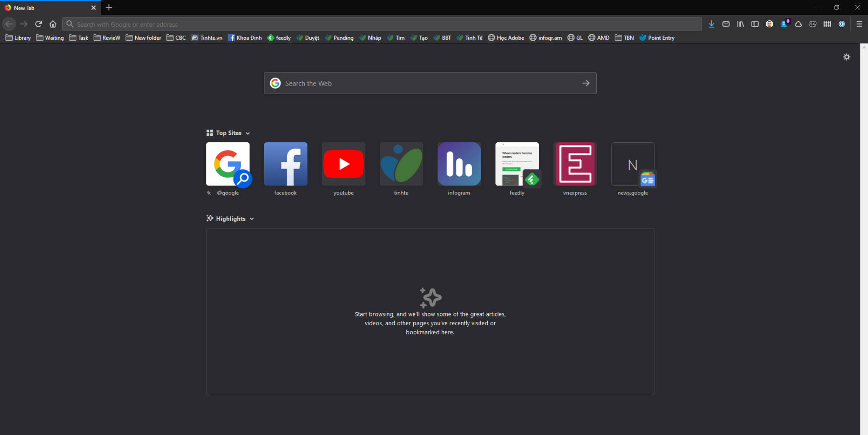Click the fence-shaped containers icon
Viewport: 868px width, 435px height.
[827, 24]
